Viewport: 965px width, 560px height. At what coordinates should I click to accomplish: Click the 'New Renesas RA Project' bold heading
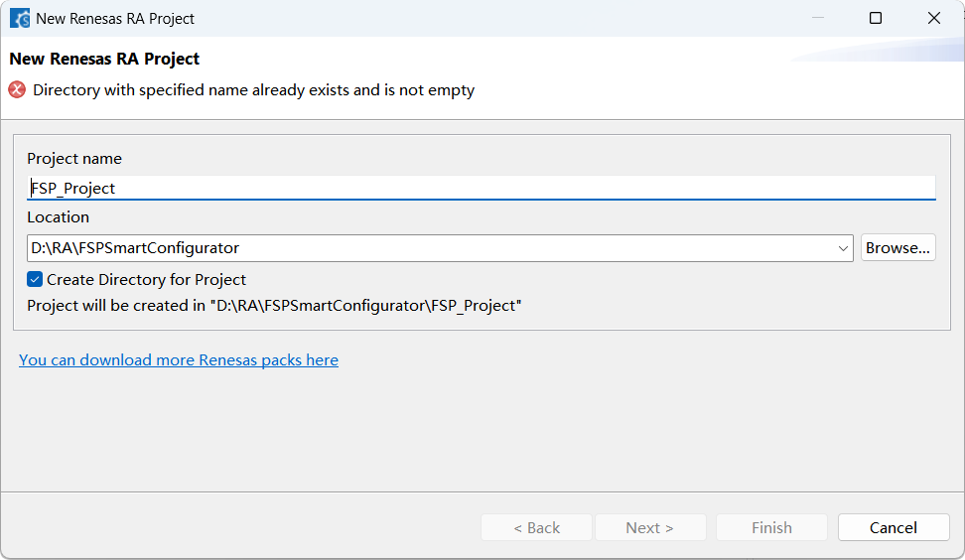(x=104, y=59)
